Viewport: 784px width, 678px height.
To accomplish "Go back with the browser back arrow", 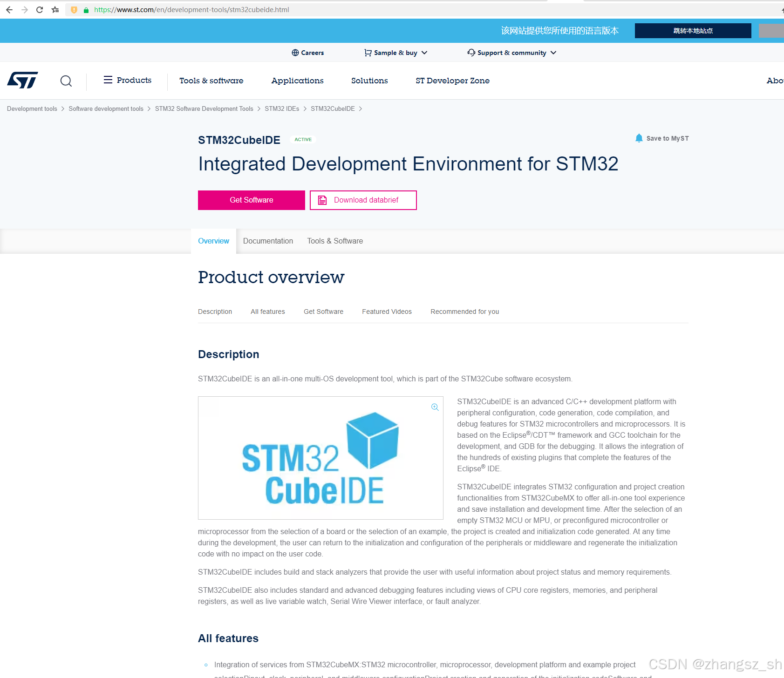I will pyautogui.click(x=9, y=10).
